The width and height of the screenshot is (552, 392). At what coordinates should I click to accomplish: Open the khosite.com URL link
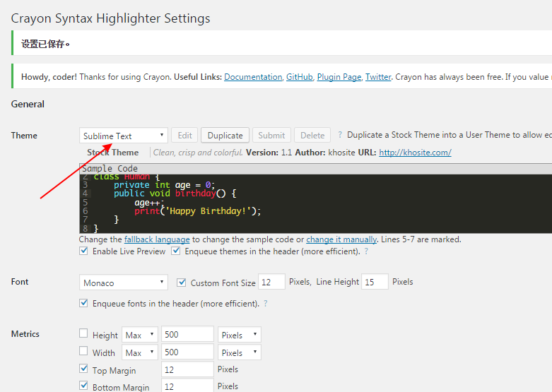click(x=415, y=152)
